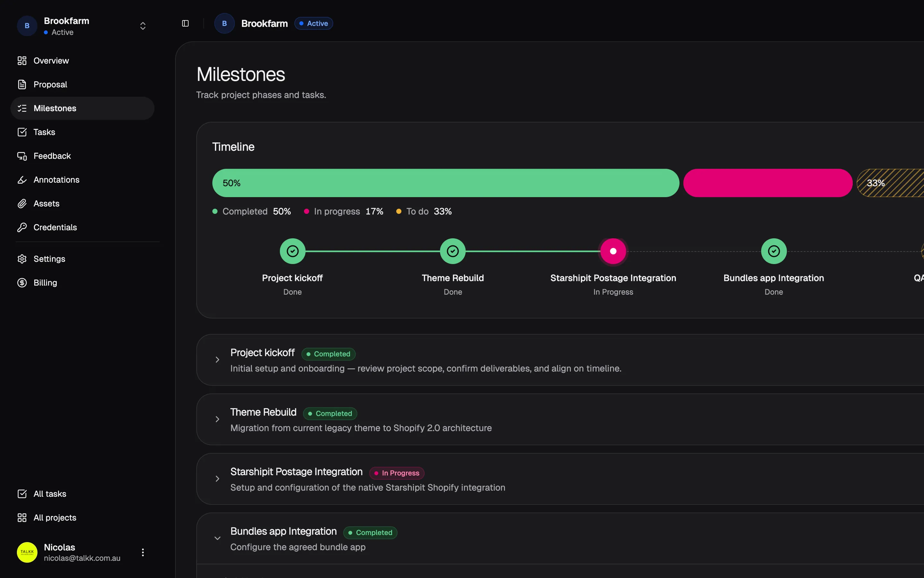Select Milestones in the sidebar
Image resolution: width=924 pixels, height=578 pixels.
click(82, 108)
